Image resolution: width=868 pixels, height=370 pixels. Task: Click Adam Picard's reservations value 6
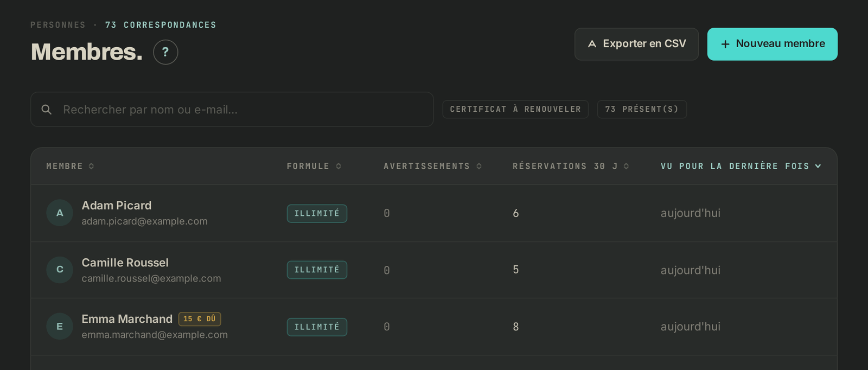pos(516,213)
